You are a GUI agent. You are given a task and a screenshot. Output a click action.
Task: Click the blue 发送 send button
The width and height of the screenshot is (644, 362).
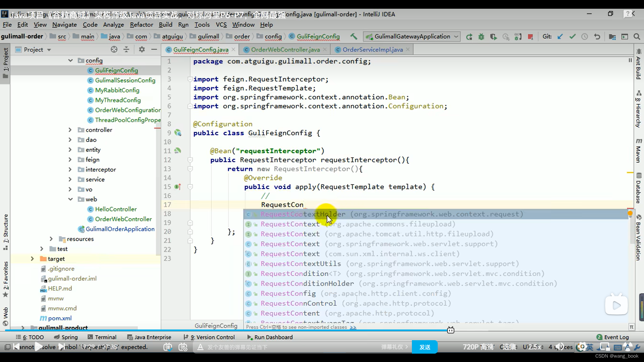425,347
